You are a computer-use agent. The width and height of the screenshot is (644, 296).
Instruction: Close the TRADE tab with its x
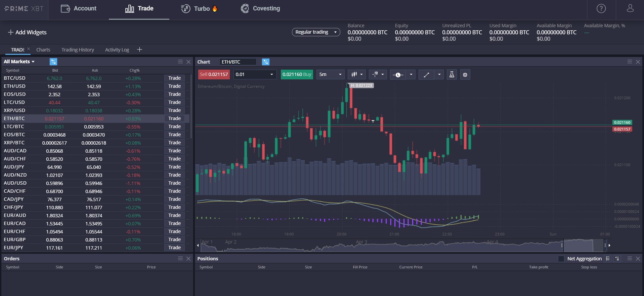(29, 49)
